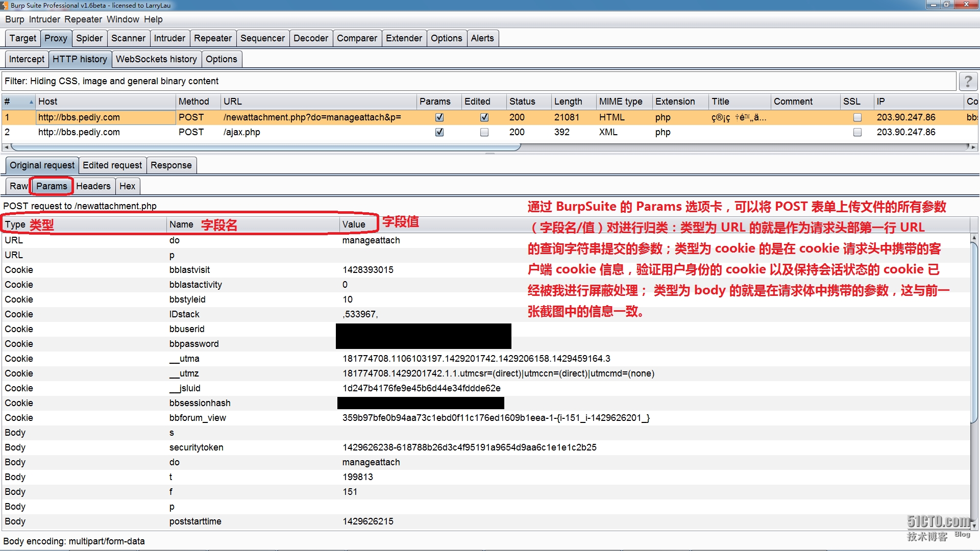Open the Help menu

(x=153, y=19)
